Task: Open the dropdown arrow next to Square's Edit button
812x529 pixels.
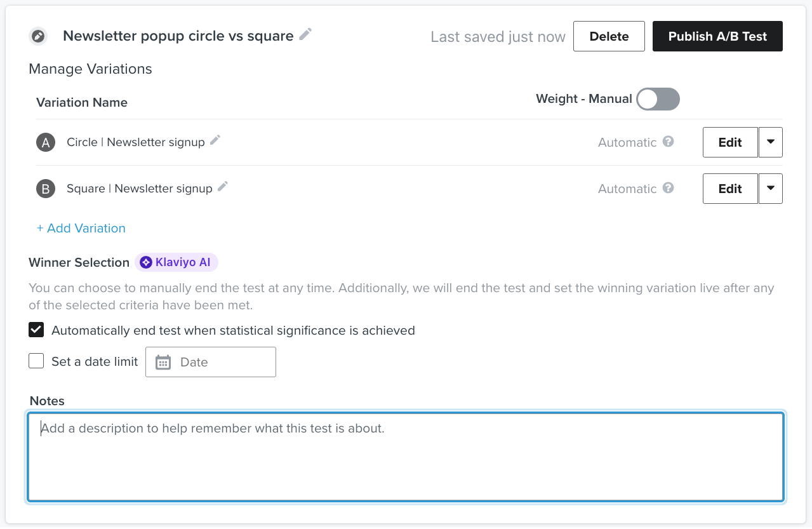Action: click(771, 189)
